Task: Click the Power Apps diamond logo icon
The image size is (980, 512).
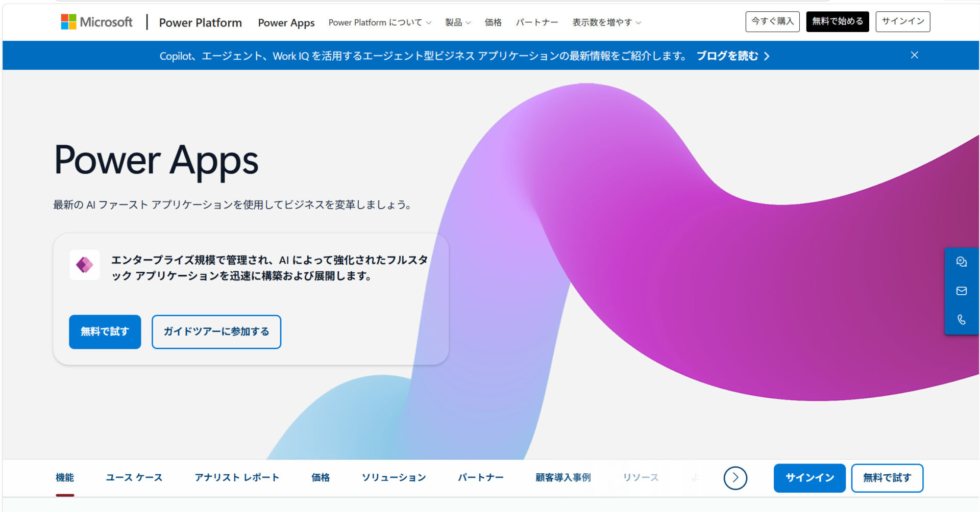Action: tap(85, 265)
